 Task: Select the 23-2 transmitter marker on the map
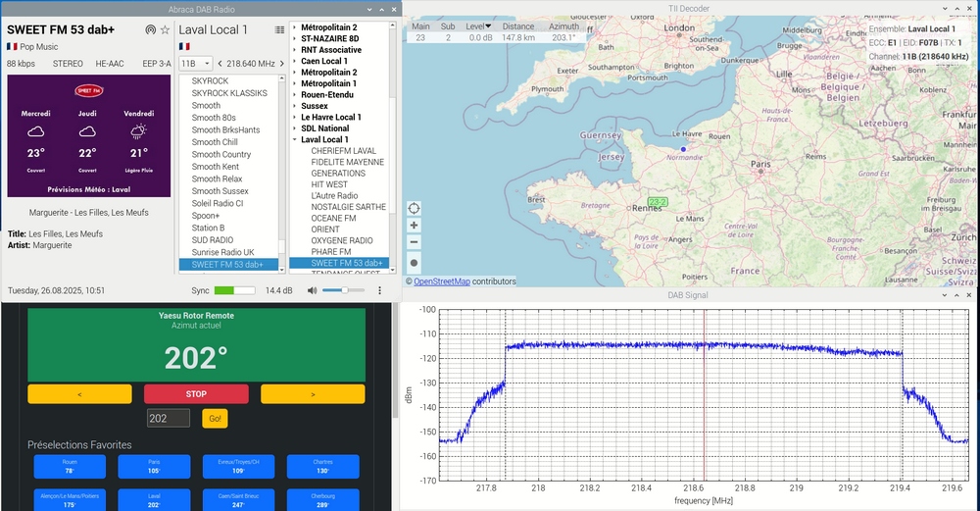point(658,202)
